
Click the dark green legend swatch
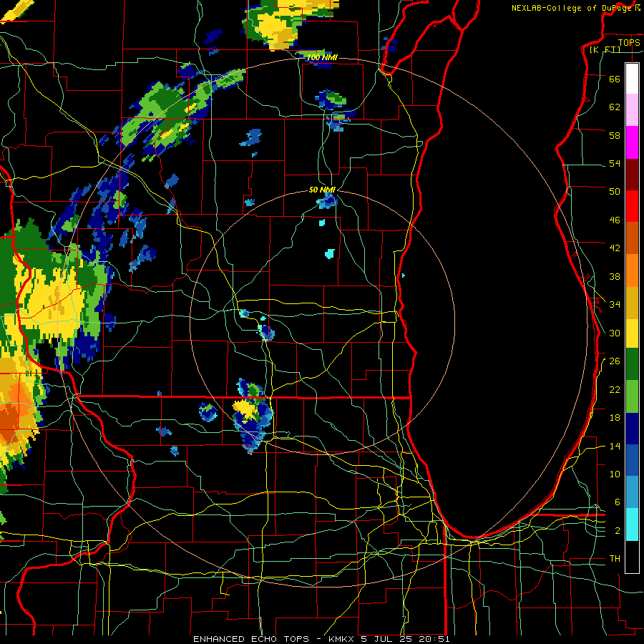coord(632,364)
